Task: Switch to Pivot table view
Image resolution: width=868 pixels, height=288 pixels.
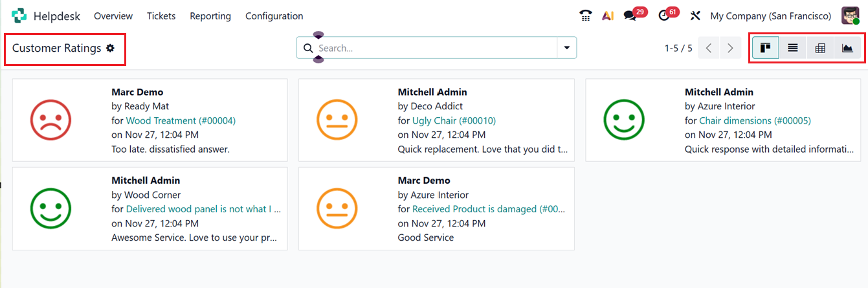Action: [x=820, y=48]
